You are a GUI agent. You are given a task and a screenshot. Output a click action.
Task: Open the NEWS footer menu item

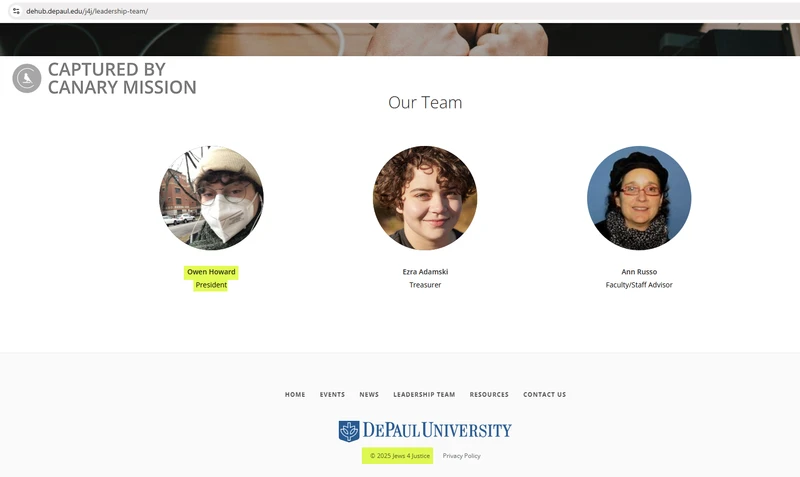pyautogui.click(x=369, y=394)
